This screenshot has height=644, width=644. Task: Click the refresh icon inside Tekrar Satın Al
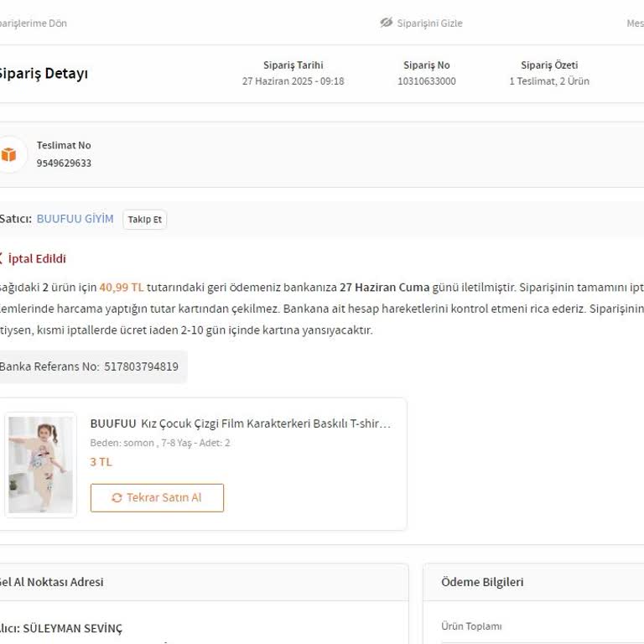(x=117, y=498)
